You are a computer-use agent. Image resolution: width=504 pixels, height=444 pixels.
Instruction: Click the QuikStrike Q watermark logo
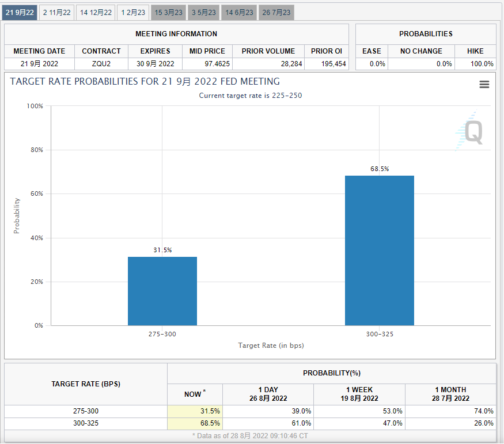pos(471,132)
